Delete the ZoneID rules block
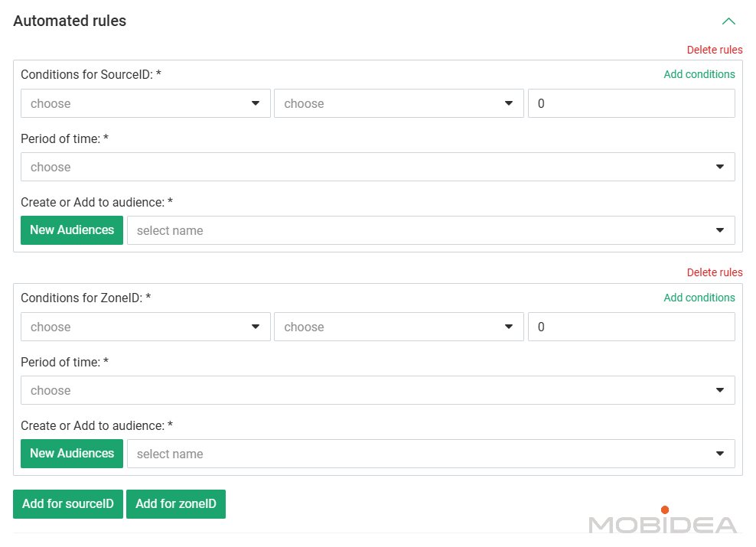Viewport: 756px width, 547px height. 715,272
